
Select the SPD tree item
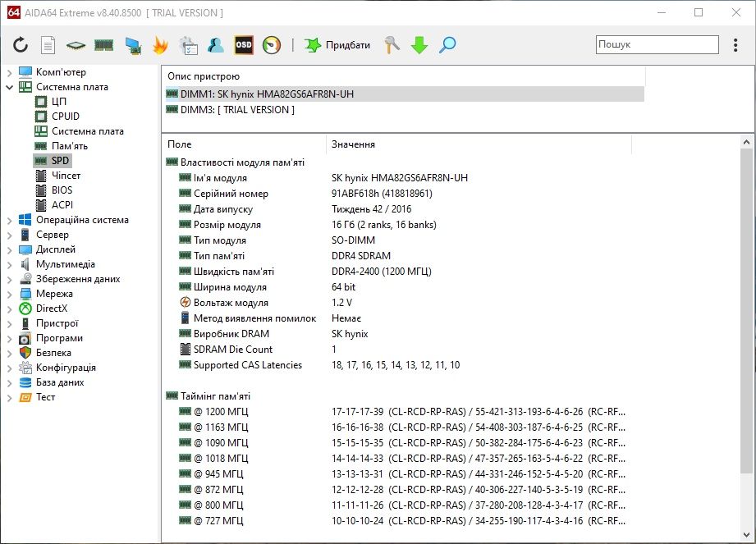pos(53,161)
